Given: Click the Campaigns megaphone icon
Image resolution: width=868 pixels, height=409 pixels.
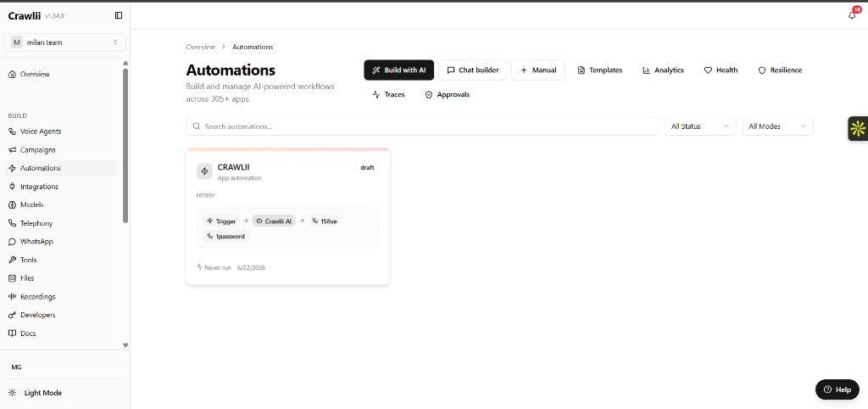Looking at the screenshot, I should [12, 149].
